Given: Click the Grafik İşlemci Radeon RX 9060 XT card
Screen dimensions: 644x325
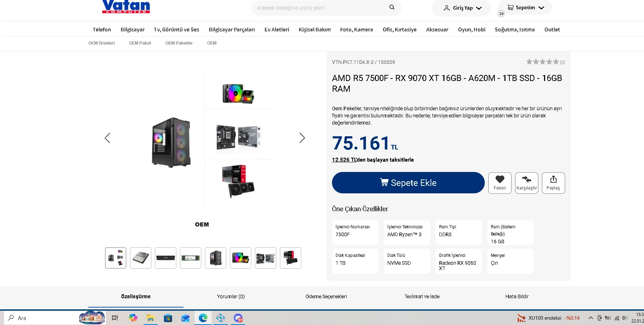Looking at the screenshot, I should (459, 261).
